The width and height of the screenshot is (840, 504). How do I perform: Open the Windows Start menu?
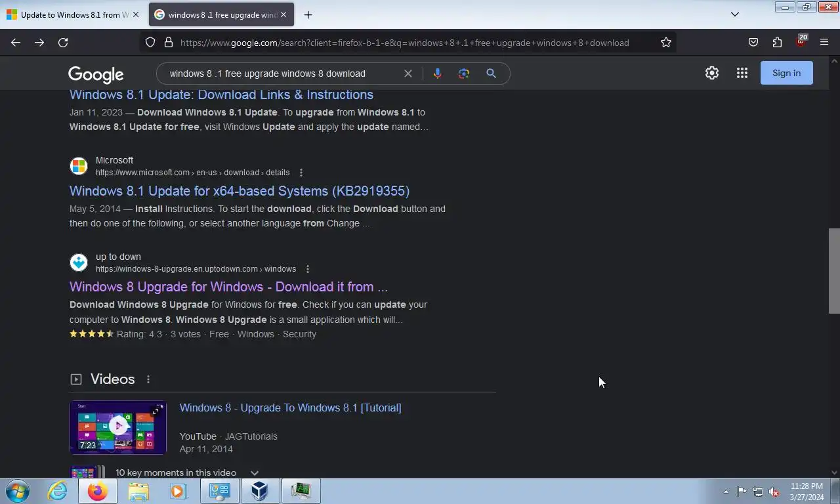pyautogui.click(x=18, y=491)
